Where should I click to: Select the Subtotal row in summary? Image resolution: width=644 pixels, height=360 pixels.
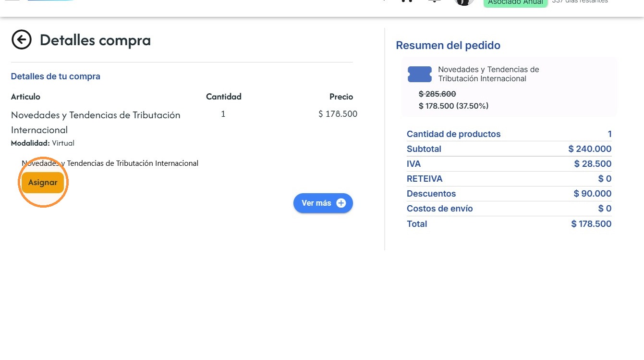[509, 149]
